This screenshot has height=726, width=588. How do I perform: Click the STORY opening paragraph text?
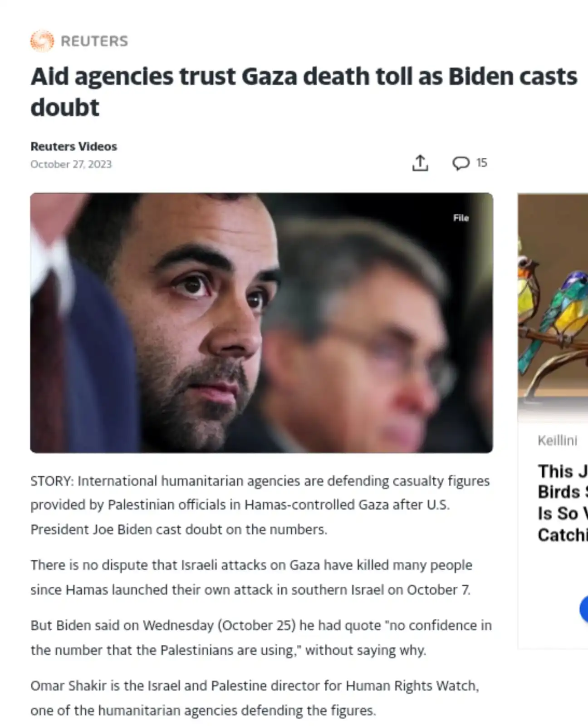coord(260,505)
